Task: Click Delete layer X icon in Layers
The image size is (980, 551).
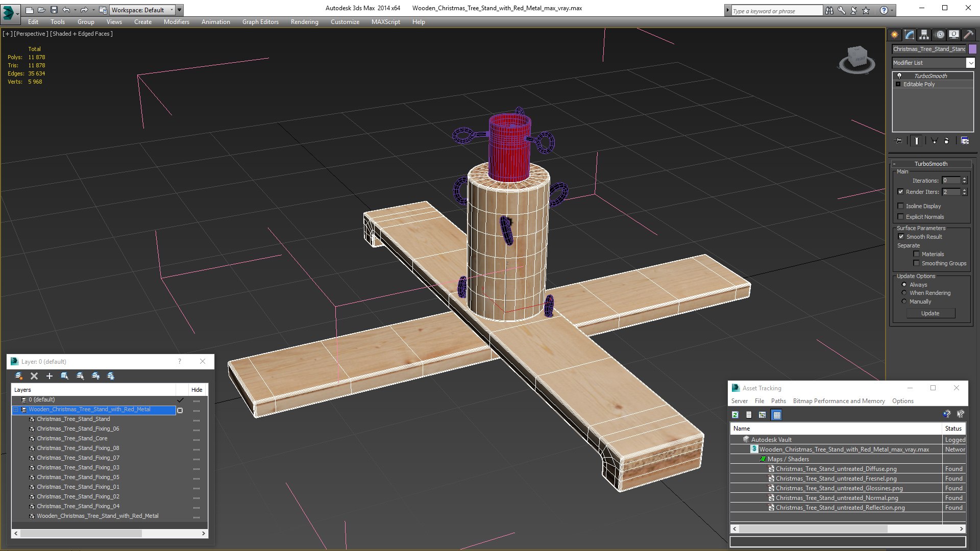Action: tap(34, 376)
